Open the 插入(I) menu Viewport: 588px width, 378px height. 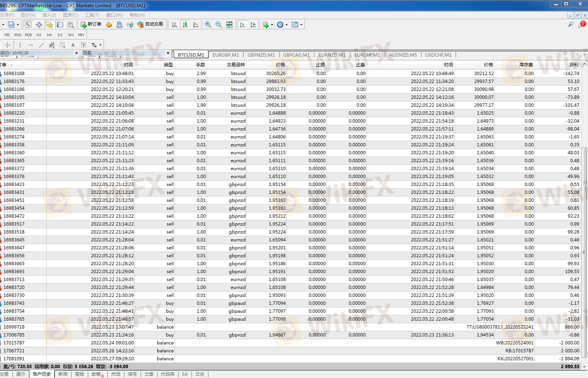coord(49,15)
